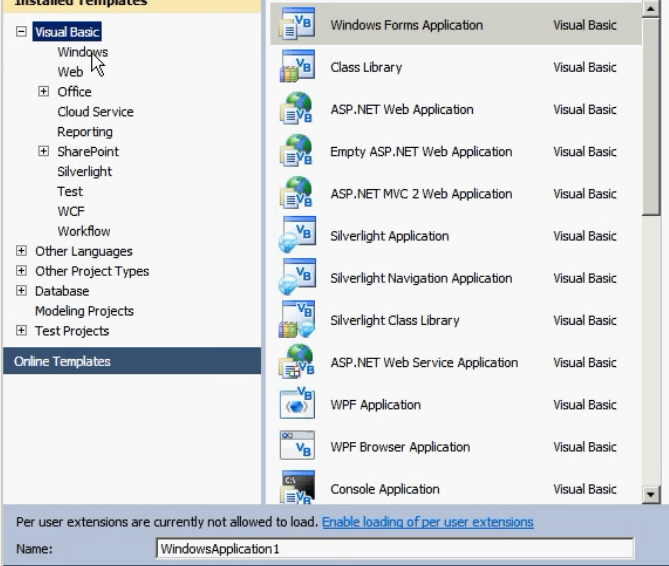The image size is (669, 566).
Task: Choose Silverlight Navigation Application icon
Action: [297, 278]
